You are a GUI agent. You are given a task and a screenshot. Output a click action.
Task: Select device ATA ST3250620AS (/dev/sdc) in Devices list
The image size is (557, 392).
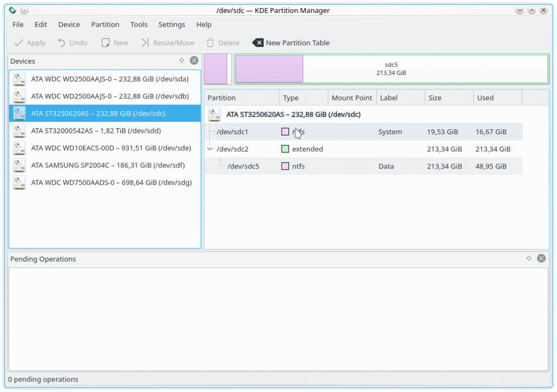coord(105,113)
